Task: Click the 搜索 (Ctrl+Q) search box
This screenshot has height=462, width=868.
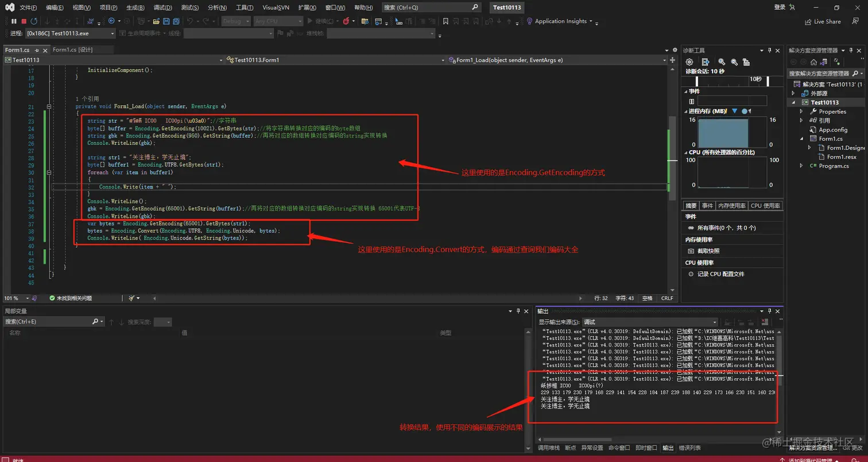Action: pyautogui.click(x=431, y=7)
